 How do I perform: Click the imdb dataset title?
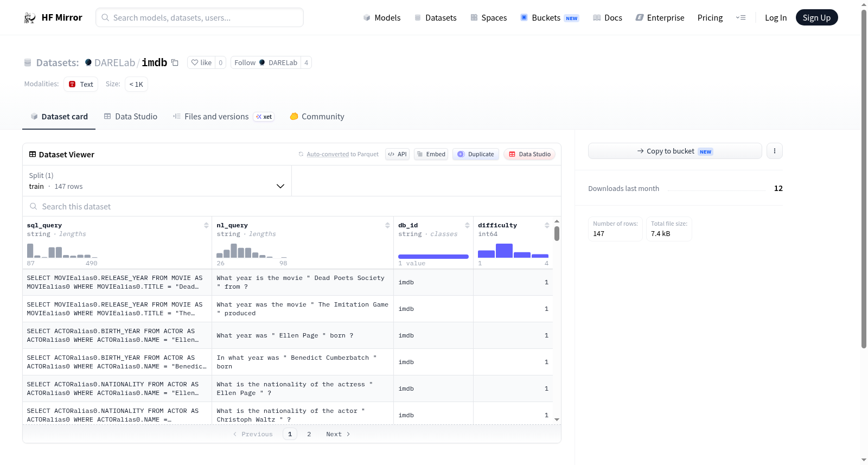point(155,62)
